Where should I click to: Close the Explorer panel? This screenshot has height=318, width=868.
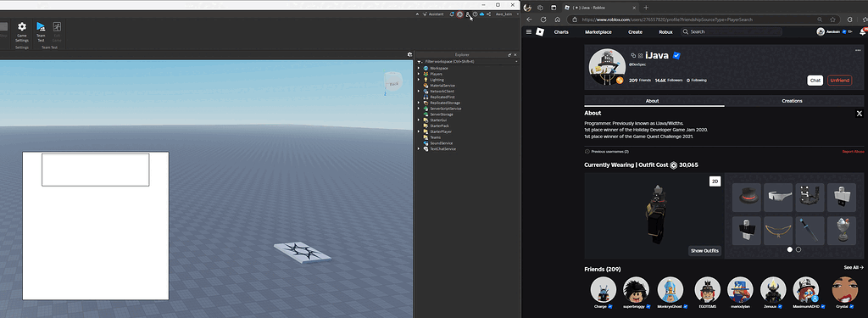(x=515, y=55)
